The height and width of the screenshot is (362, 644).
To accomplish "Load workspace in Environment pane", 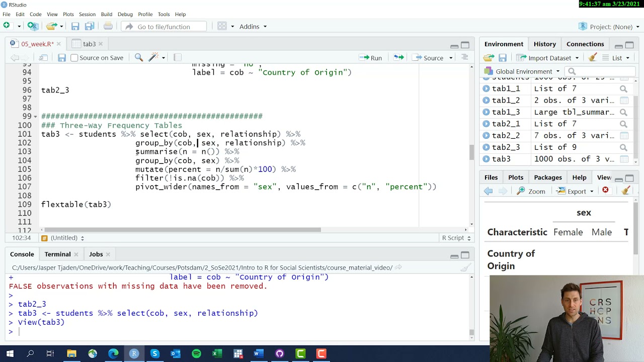I will click(x=488, y=58).
